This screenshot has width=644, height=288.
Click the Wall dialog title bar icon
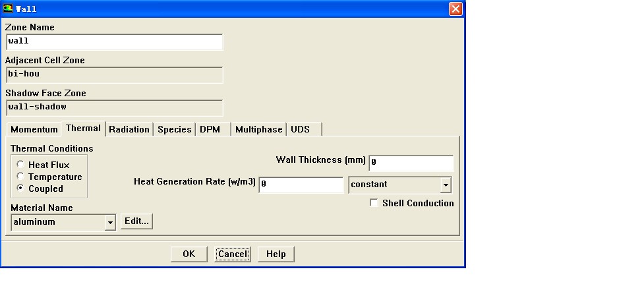[9, 9]
